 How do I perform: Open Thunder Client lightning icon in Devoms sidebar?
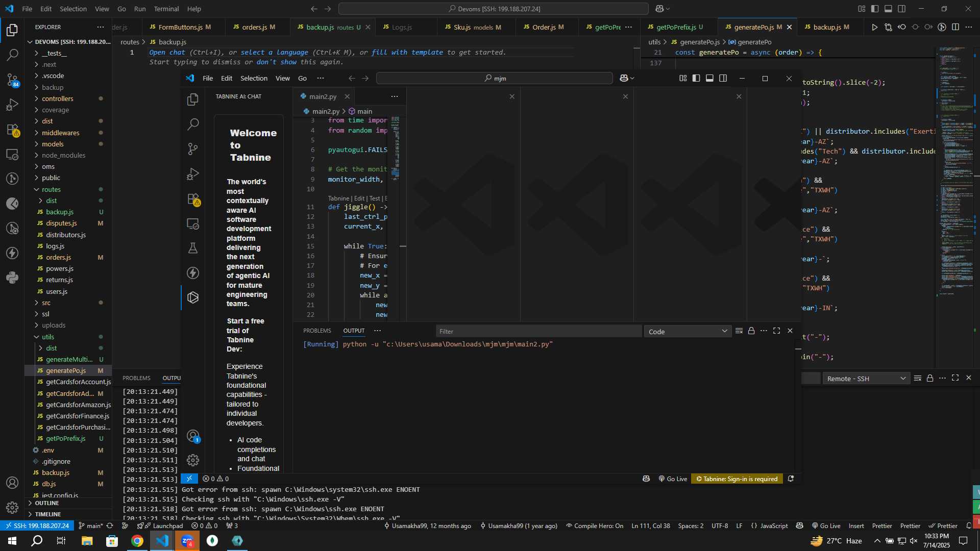(x=12, y=253)
